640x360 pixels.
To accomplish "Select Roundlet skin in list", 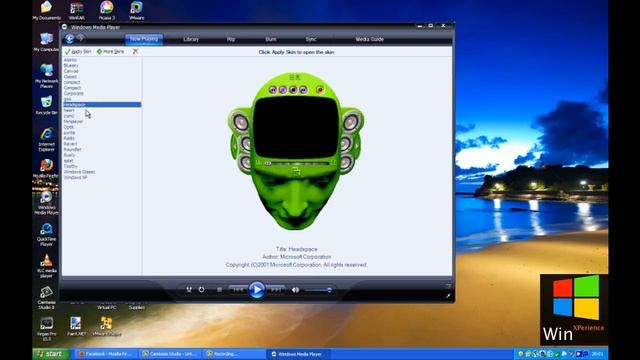I will pyautogui.click(x=72, y=149).
